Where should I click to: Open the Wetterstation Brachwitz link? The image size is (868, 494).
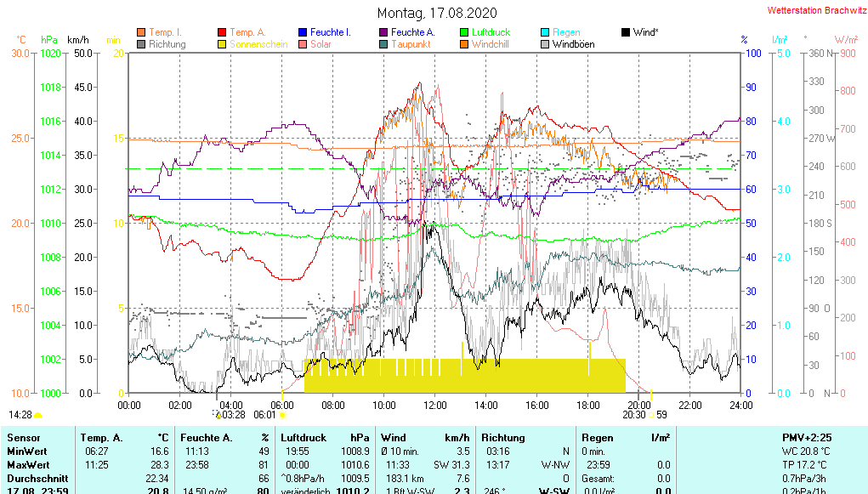pos(811,11)
